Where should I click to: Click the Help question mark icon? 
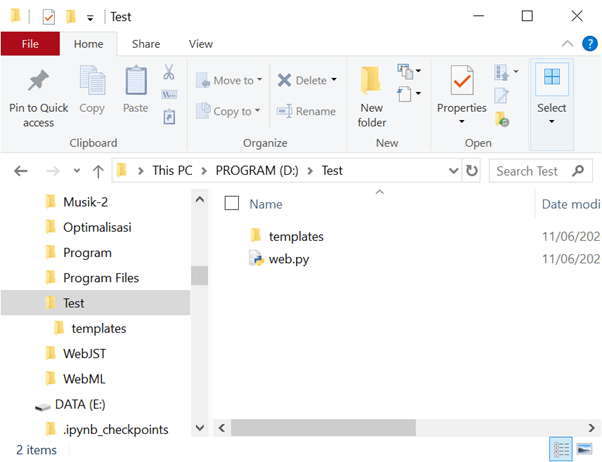point(589,44)
